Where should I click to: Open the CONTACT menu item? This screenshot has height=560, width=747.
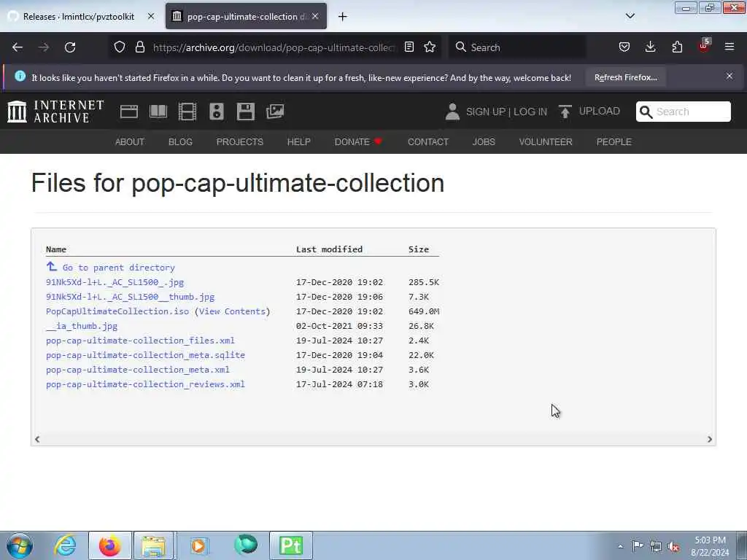tap(427, 142)
